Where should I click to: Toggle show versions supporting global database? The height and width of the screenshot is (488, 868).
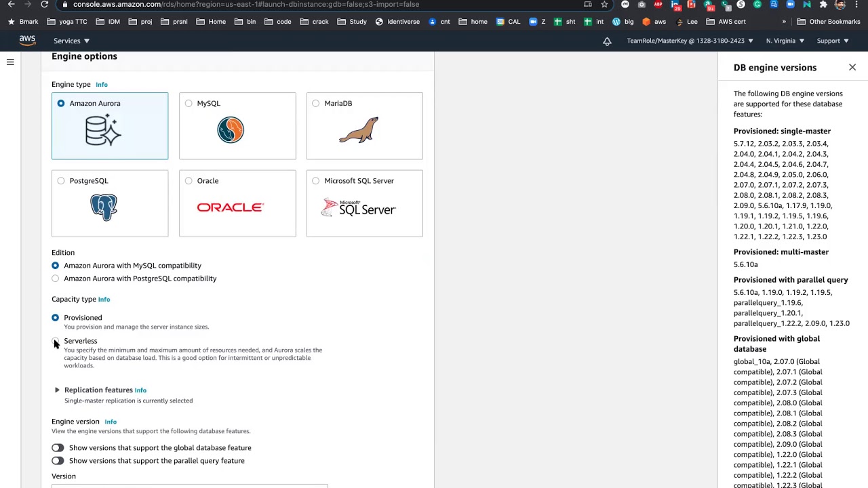point(58,448)
